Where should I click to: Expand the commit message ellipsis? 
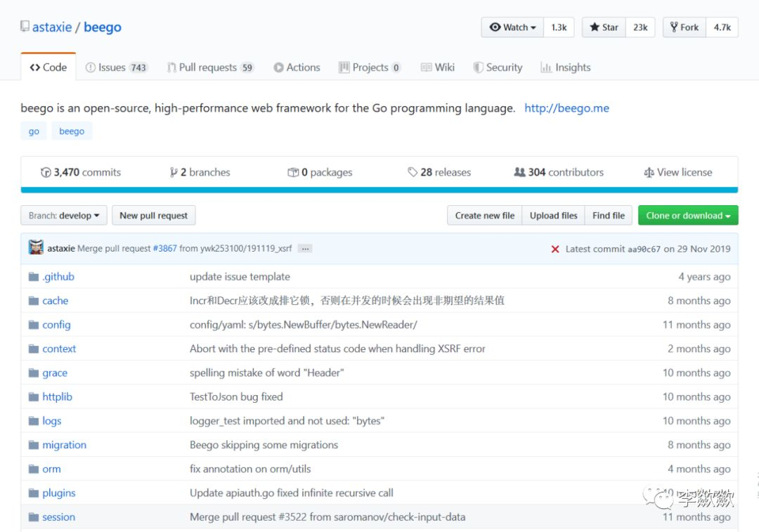point(304,249)
